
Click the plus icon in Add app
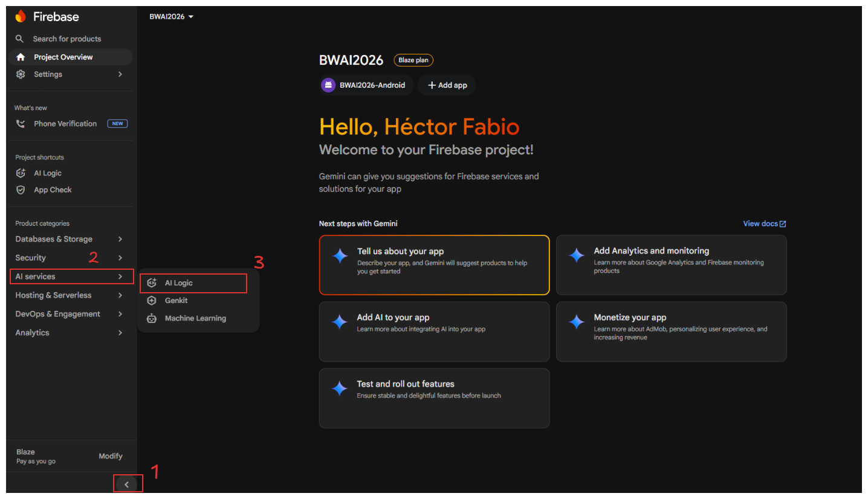(432, 85)
